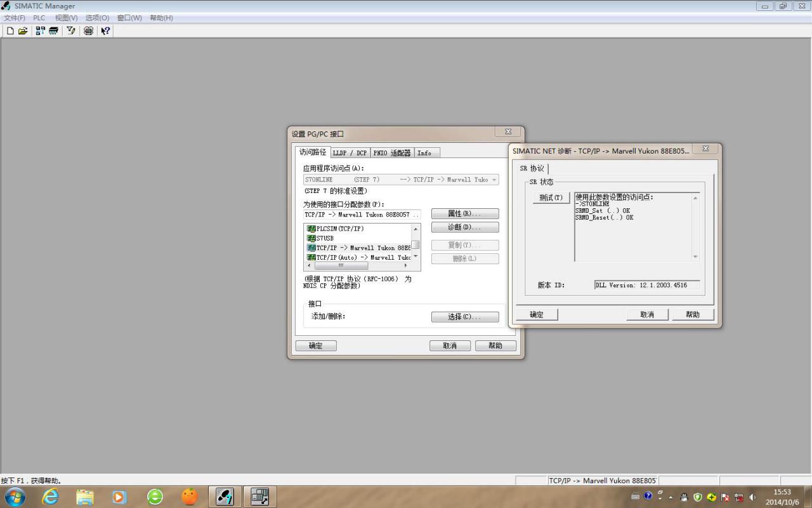Click the Show desktop strip
This screenshot has height=508, width=812.
(x=808, y=497)
